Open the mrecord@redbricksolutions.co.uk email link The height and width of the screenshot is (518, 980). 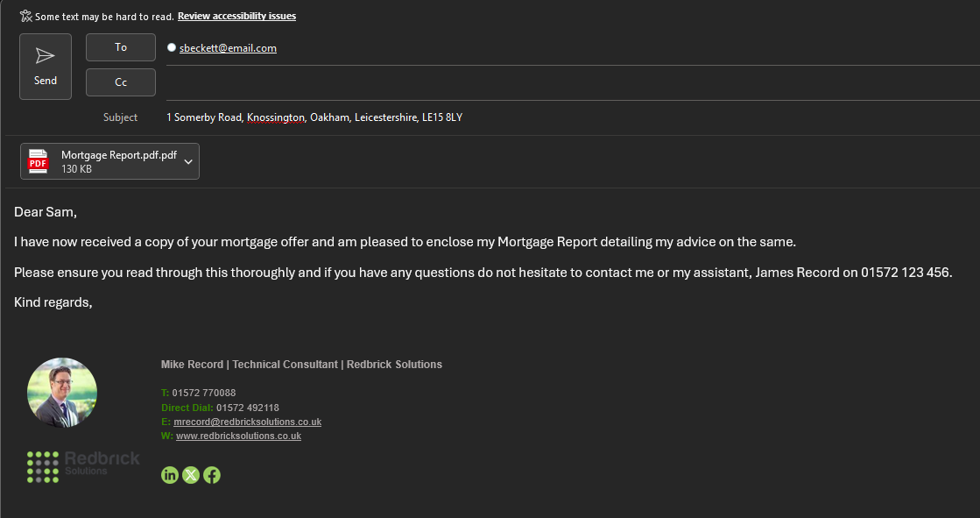248,422
